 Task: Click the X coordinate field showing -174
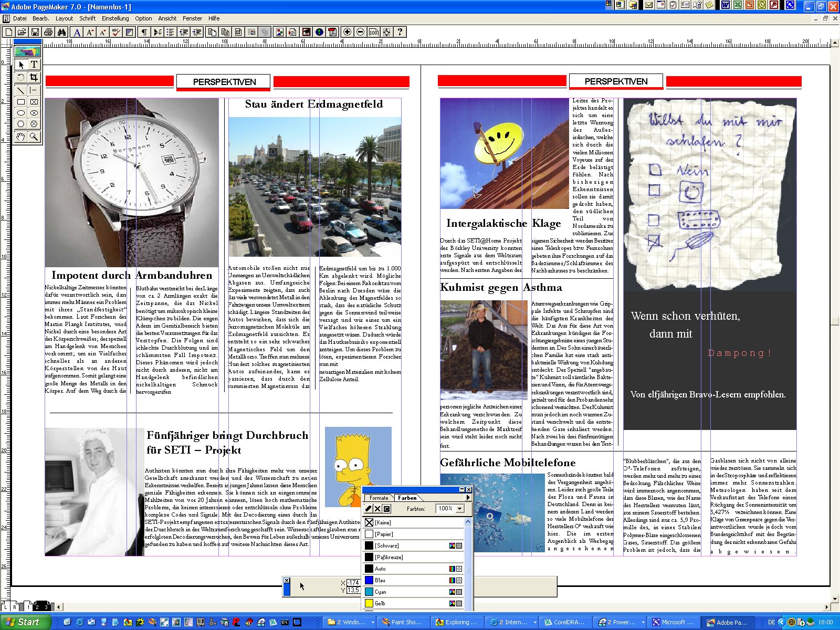pos(354,583)
